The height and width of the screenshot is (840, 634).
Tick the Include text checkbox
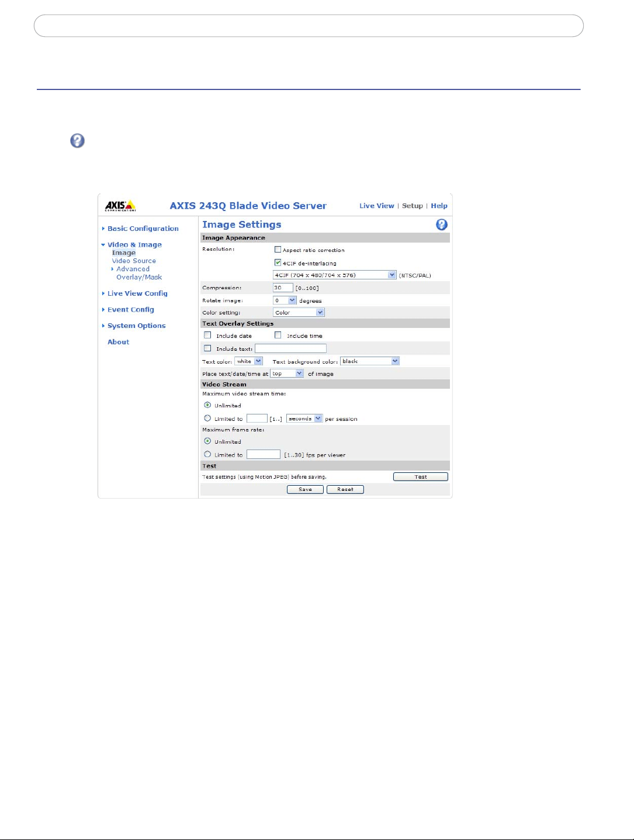[x=207, y=348]
